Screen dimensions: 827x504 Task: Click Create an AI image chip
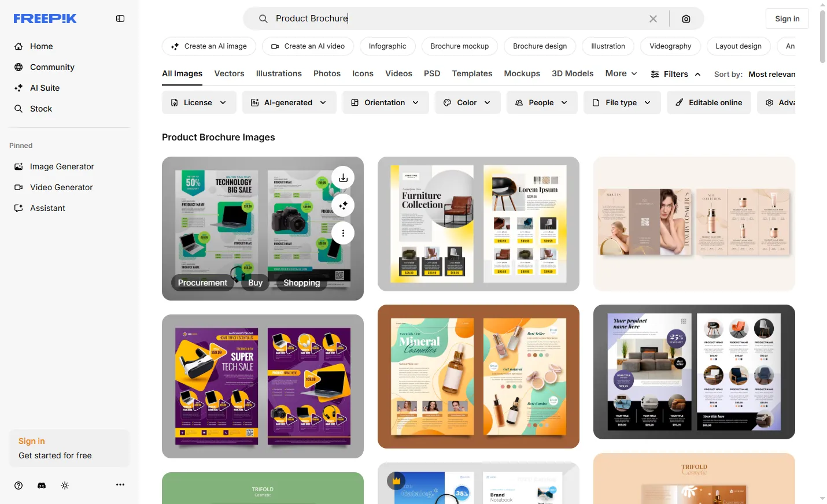[x=209, y=46]
